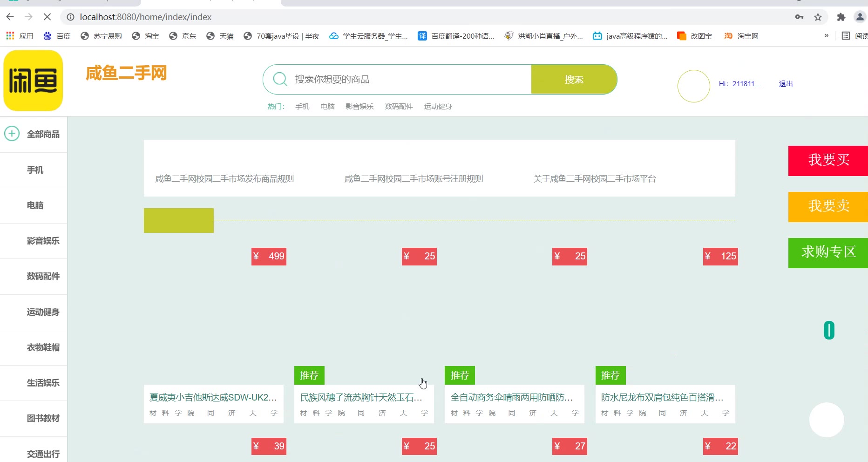Click the hot search tag 数码配件
Viewport: 868px width, 462px height.
[x=399, y=107]
